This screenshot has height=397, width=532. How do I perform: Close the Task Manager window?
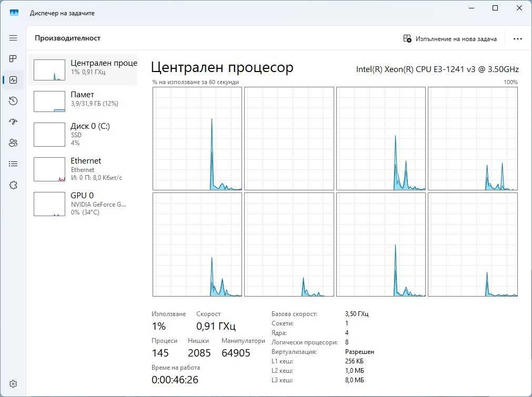[x=519, y=8]
